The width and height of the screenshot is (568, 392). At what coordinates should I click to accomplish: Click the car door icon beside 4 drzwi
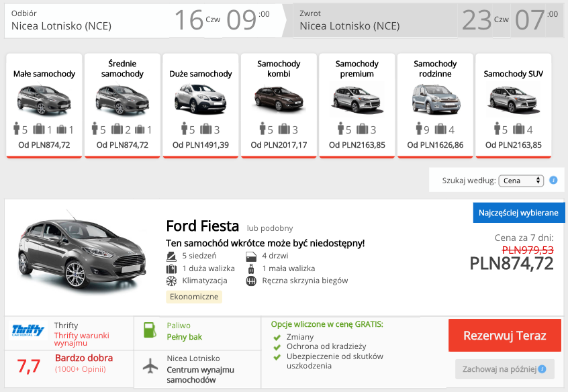pos(252,256)
